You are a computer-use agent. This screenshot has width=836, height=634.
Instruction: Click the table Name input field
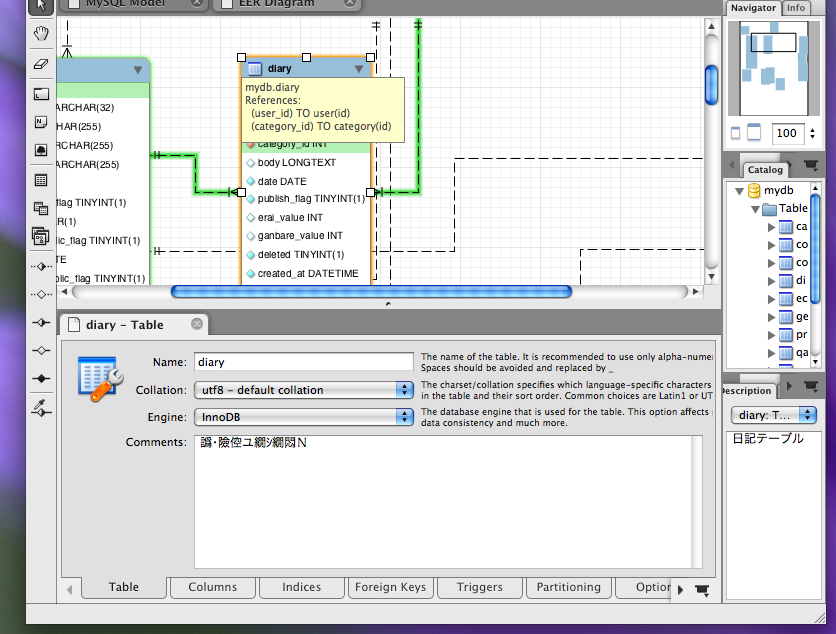[x=303, y=362]
